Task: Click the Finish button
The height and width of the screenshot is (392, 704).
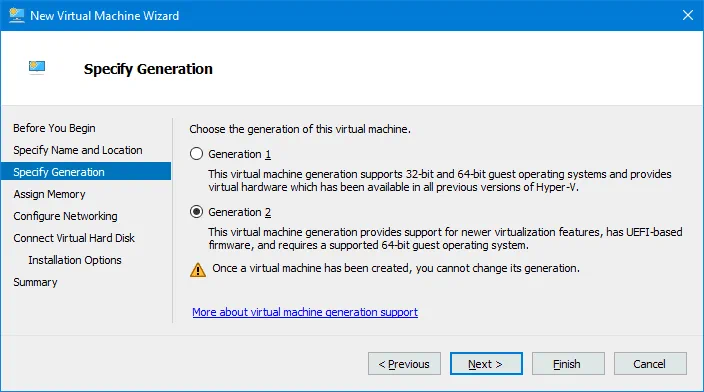Action: 568,364
